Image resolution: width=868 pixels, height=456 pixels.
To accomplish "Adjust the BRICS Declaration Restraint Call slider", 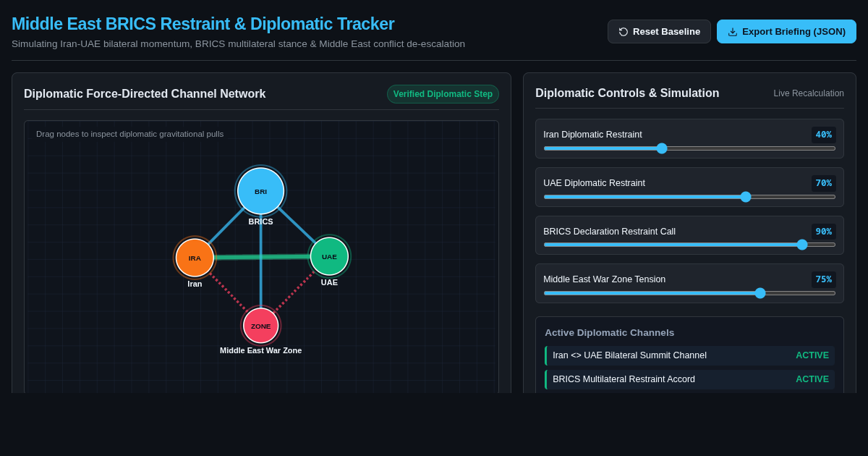I will (x=689, y=245).
